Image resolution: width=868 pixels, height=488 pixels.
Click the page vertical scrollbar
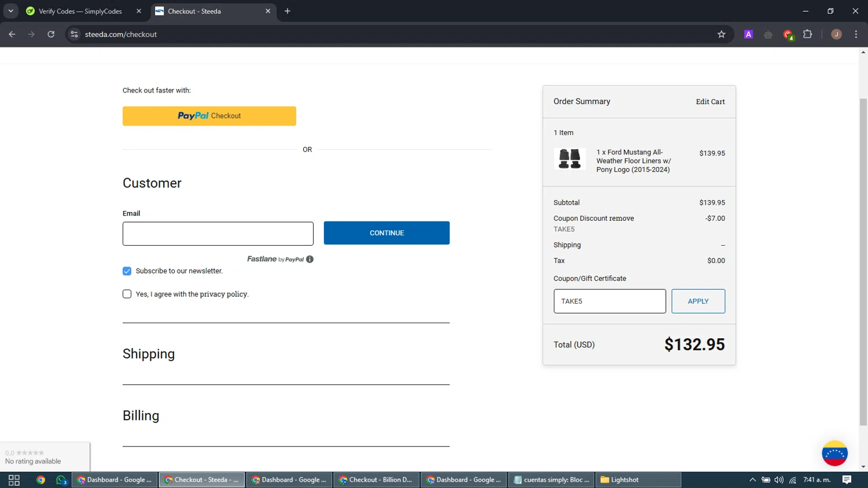click(x=863, y=261)
